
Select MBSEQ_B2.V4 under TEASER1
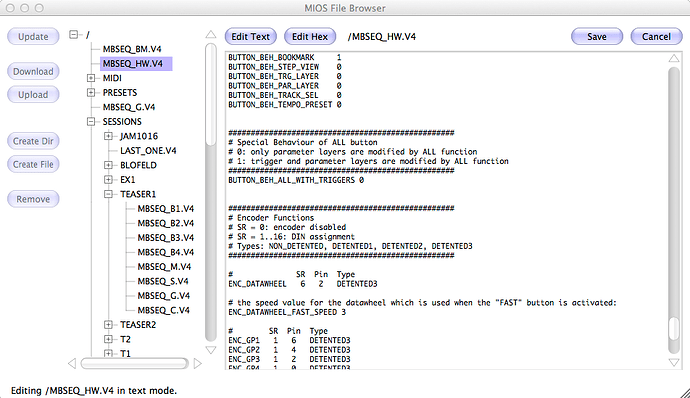point(165,223)
